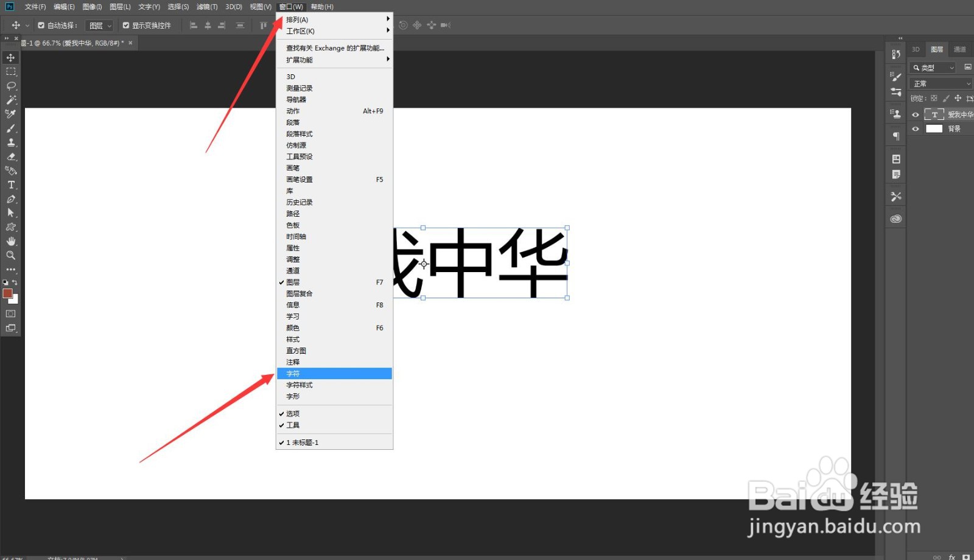Toggle Quick Mask mode icon
The height and width of the screenshot is (560, 974).
coord(10,313)
